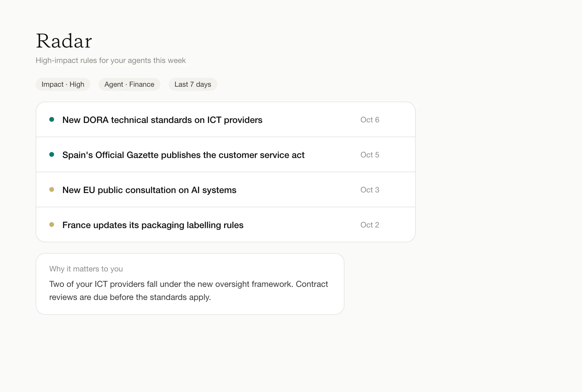582x392 pixels.
Task: Click the Oct 2 date
Action: tap(370, 225)
